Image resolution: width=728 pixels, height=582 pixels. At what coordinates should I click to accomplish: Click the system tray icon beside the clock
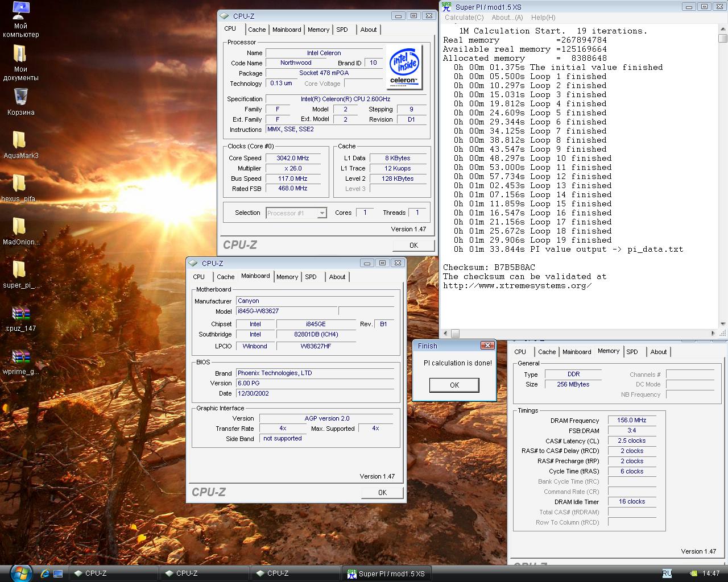pos(693,573)
